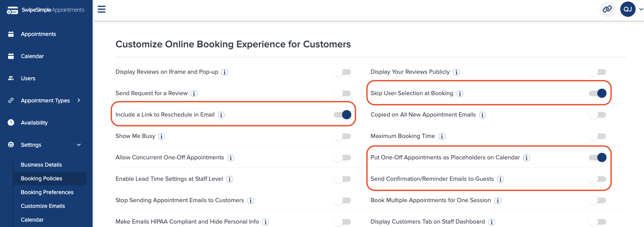This screenshot has height=227, width=644.
Task: Enable Display Customers Tab on Staff Dashboard
Action: [597, 222]
